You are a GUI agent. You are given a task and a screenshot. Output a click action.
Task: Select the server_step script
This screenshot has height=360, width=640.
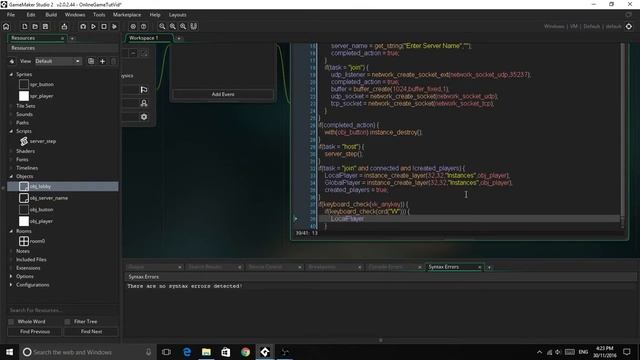42,141
